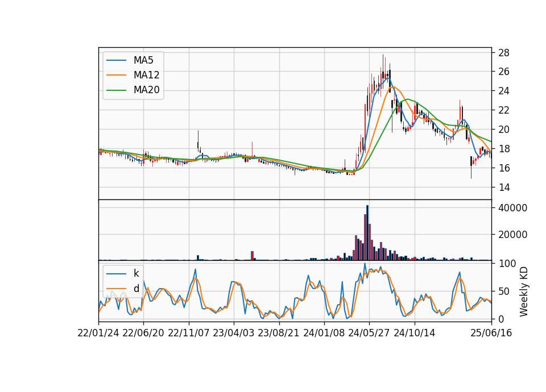Click the blue MA5 legend line sample
The width and height of the screenshot is (546, 392).
coord(116,61)
